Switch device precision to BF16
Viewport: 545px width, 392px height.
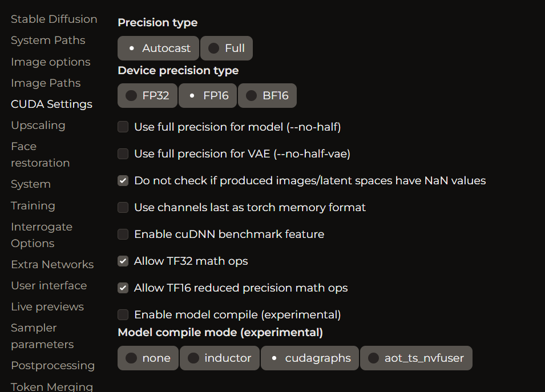pos(267,95)
